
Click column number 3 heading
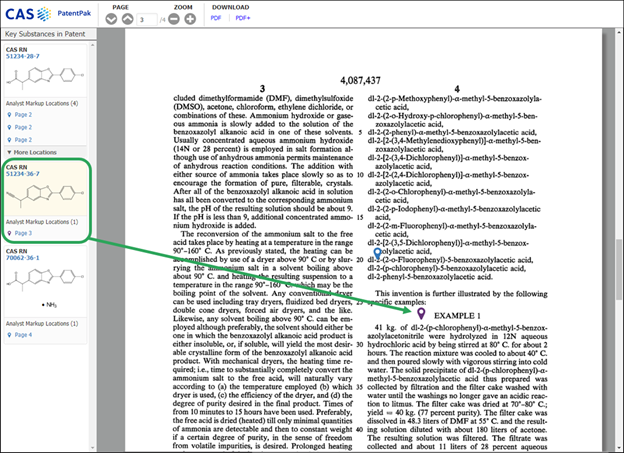[262, 88]
